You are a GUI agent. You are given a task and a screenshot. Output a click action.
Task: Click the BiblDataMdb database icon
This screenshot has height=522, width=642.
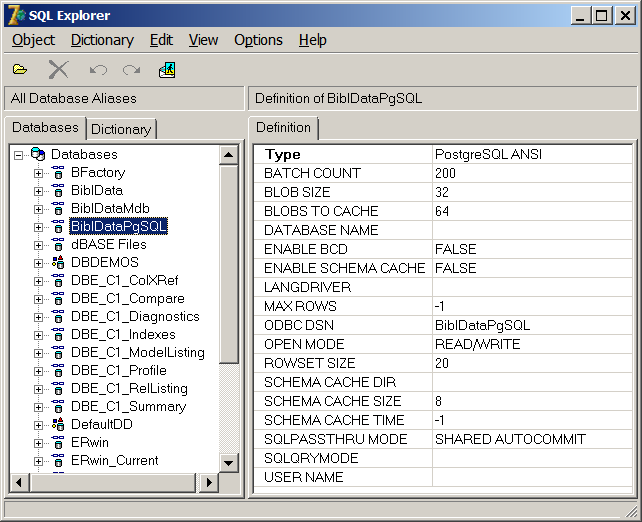[58, 208]
